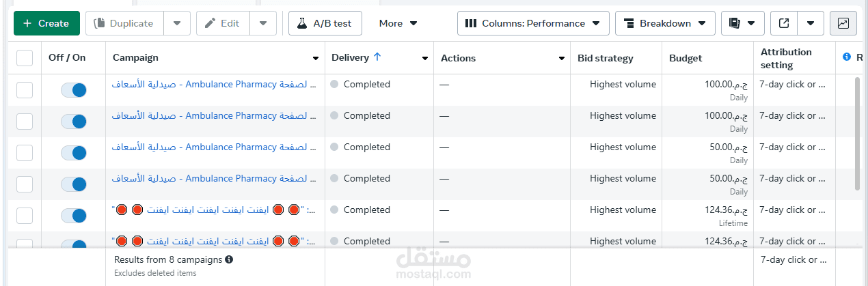
Task: Click the green Create button
Action: (x=46, y=23)
